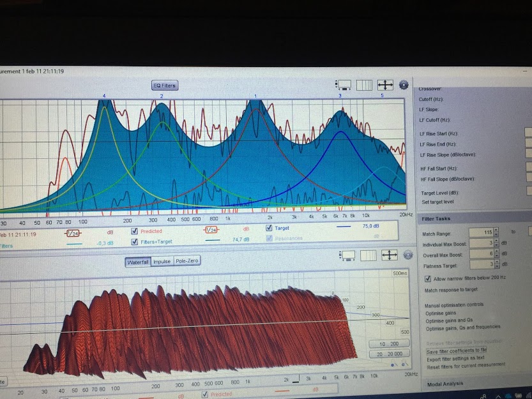Toggle the Target trace checkbox
Screen dimensions: 532x399
point(269,228)
